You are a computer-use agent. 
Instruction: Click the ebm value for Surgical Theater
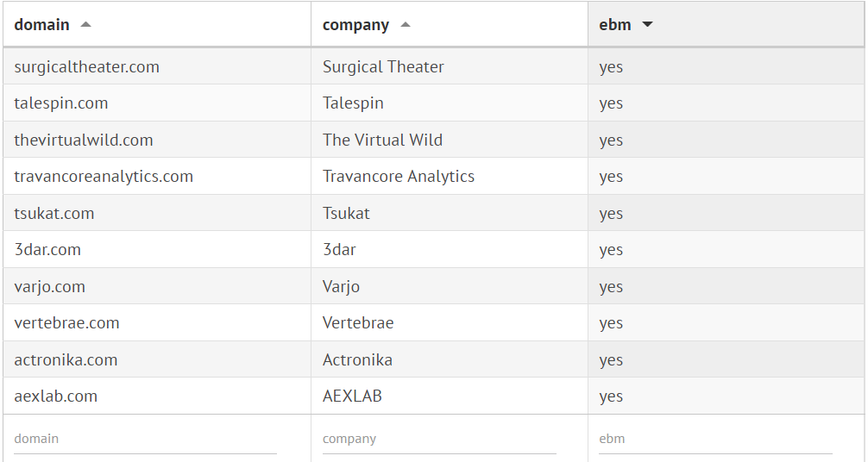(x=611, y=67)
